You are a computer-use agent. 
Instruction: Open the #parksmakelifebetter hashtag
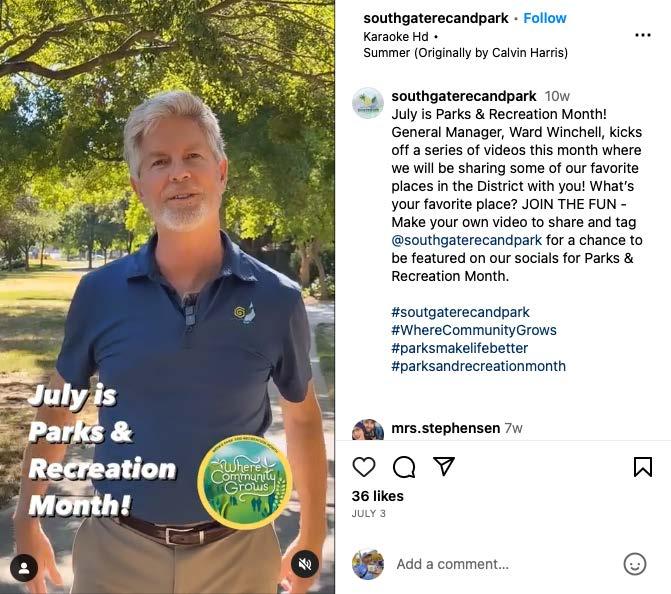pyautogui.click(x=459, y=348)
